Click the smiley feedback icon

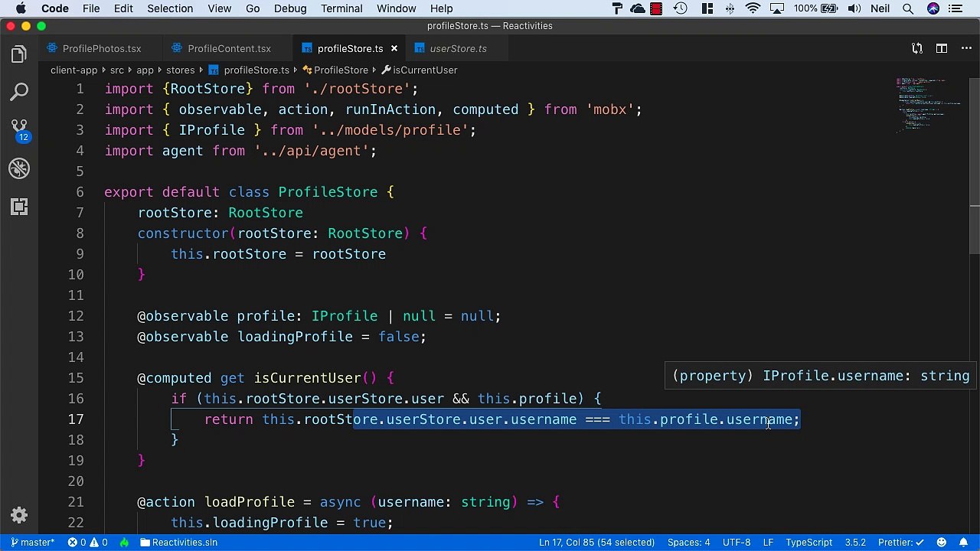tap(942, 542)
